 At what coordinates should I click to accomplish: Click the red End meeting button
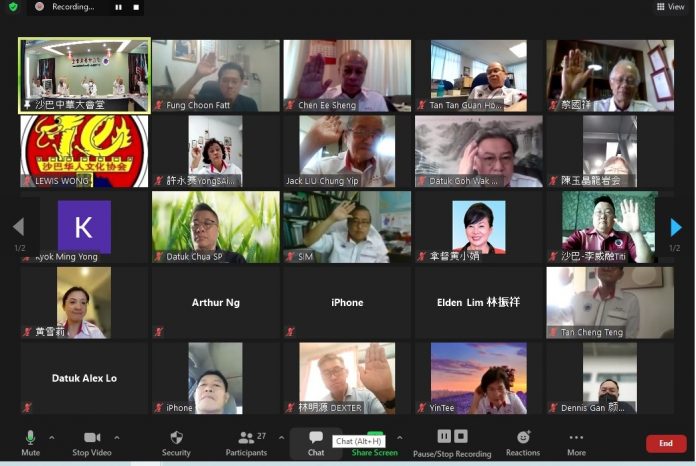tap(665, 443)
